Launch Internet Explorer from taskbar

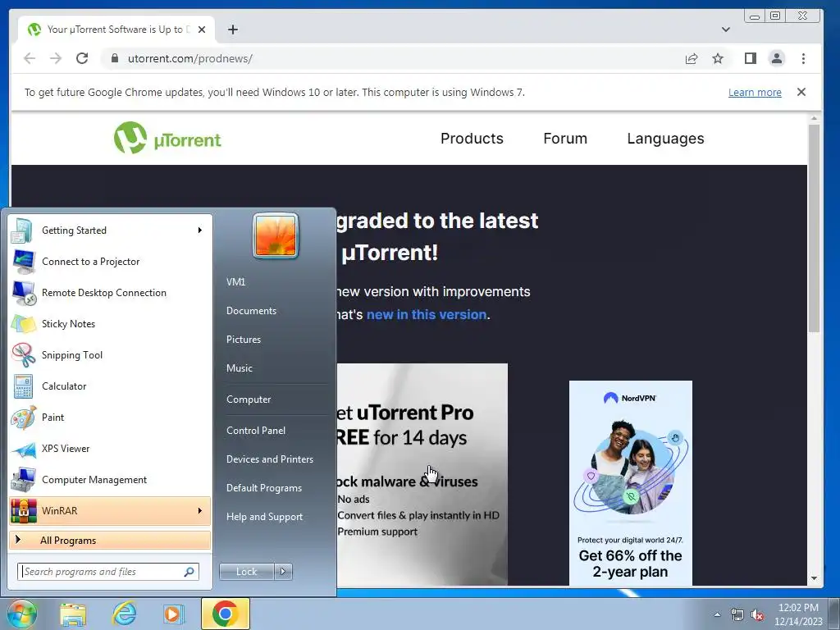point(124,614)
